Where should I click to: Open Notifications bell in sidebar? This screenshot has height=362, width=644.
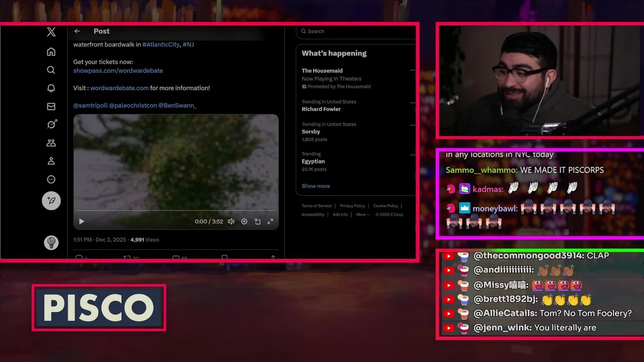click(51, 88)
